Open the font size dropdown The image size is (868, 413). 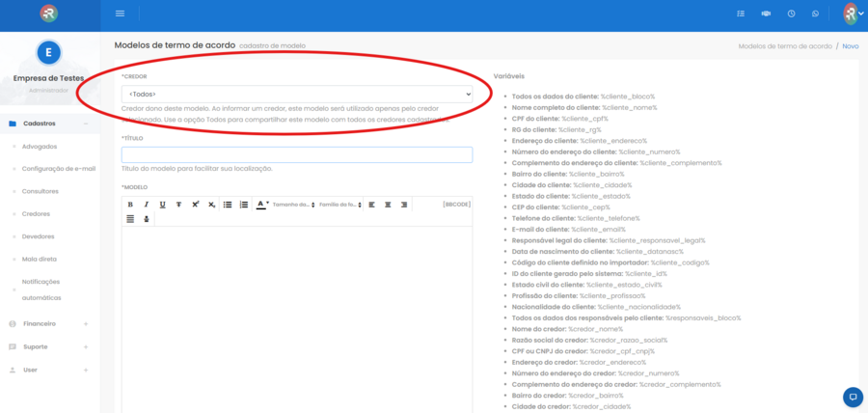294,205
